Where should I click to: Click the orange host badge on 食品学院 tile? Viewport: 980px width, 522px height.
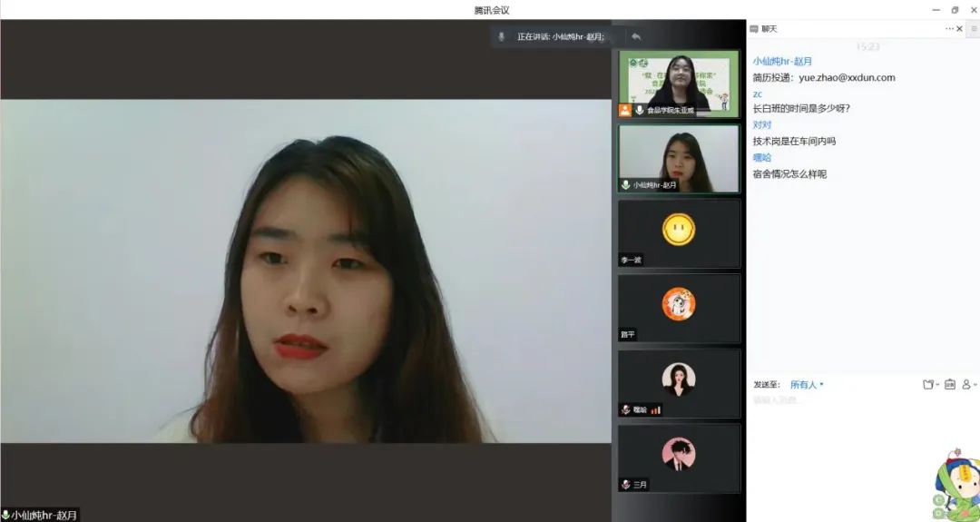625,110
